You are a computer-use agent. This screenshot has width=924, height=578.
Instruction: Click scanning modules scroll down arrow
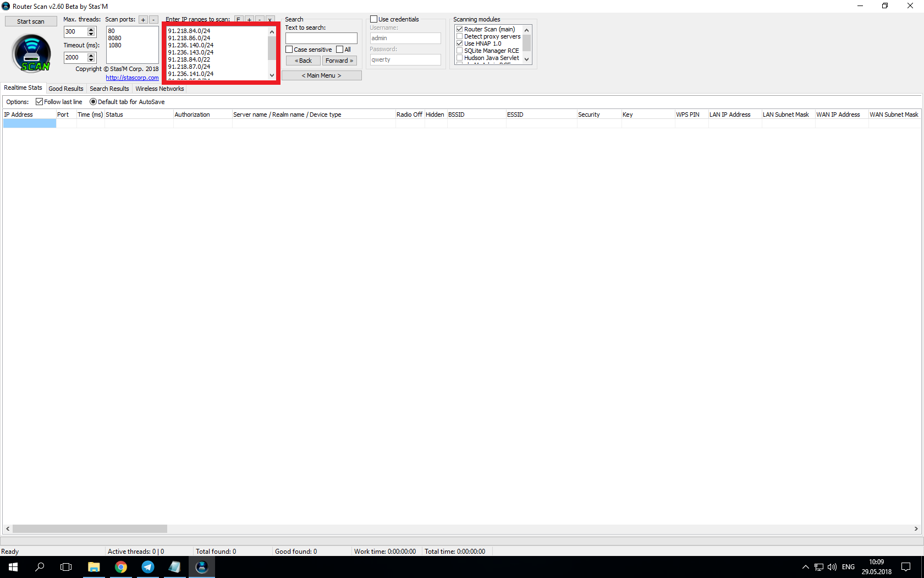click(x=526, y=59)
